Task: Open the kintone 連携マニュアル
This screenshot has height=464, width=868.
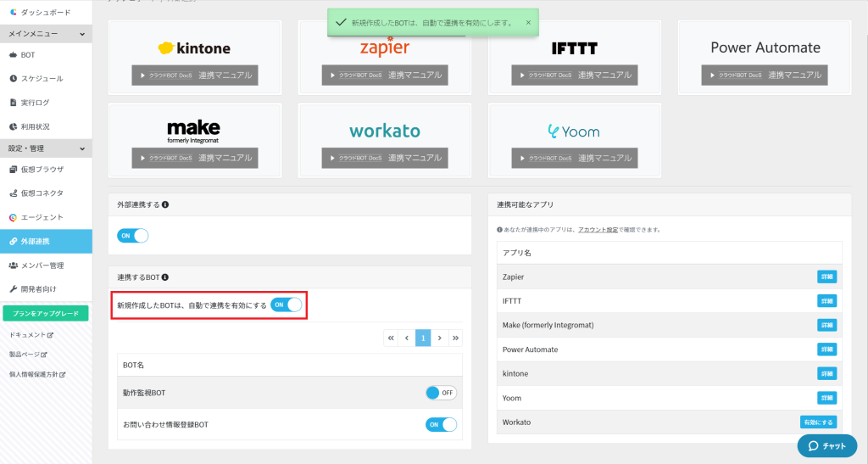Action: [x=195, y=75]
